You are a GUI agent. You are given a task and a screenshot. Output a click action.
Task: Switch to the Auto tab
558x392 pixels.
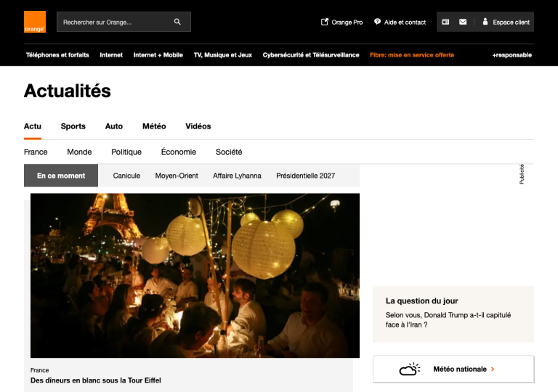coord(114,126)
